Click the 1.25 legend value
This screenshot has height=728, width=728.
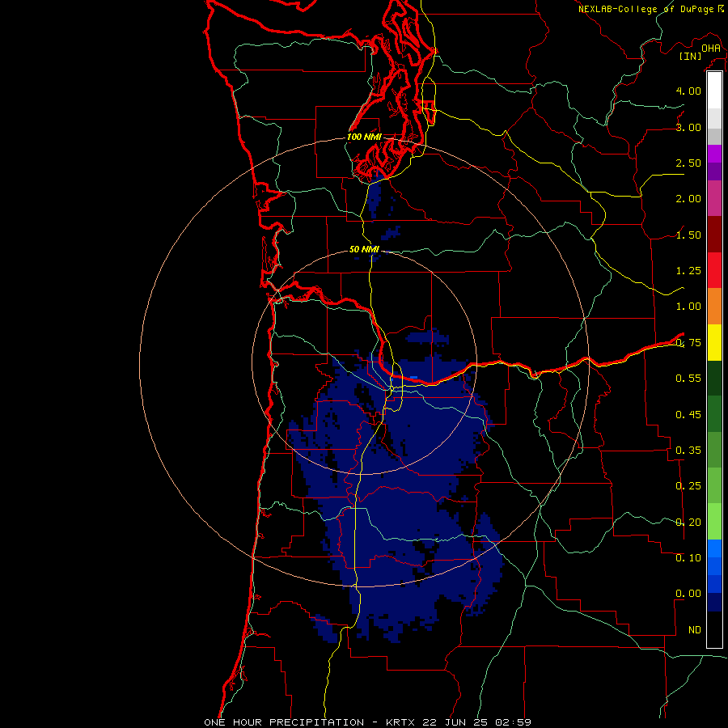pyautogui.click(x=688, y=271)
